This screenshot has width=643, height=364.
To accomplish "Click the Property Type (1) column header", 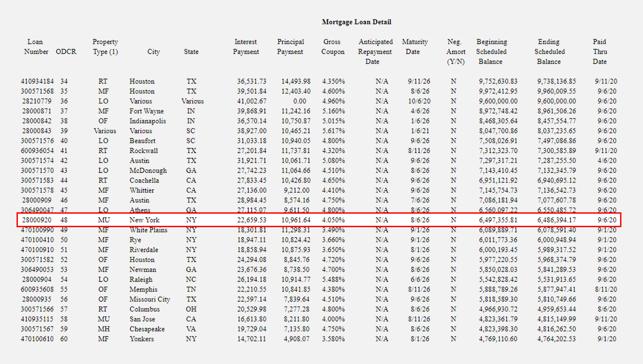I will 105,47.
